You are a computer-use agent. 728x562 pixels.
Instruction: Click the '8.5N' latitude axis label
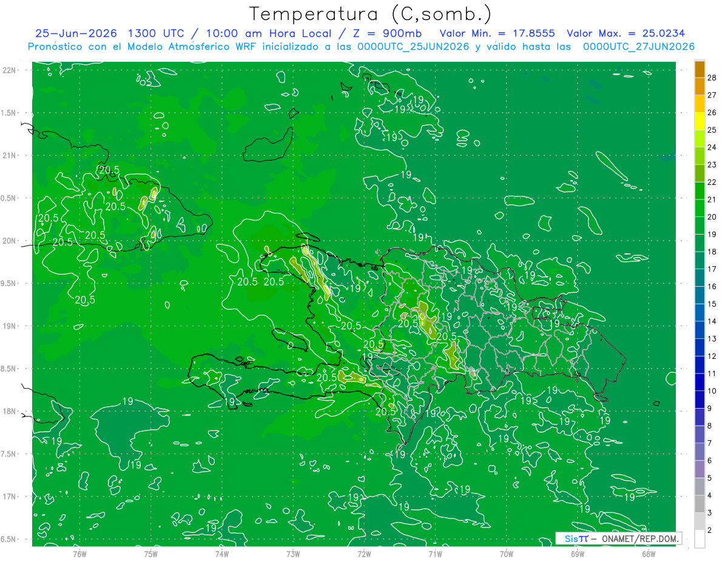pos(9,369)
